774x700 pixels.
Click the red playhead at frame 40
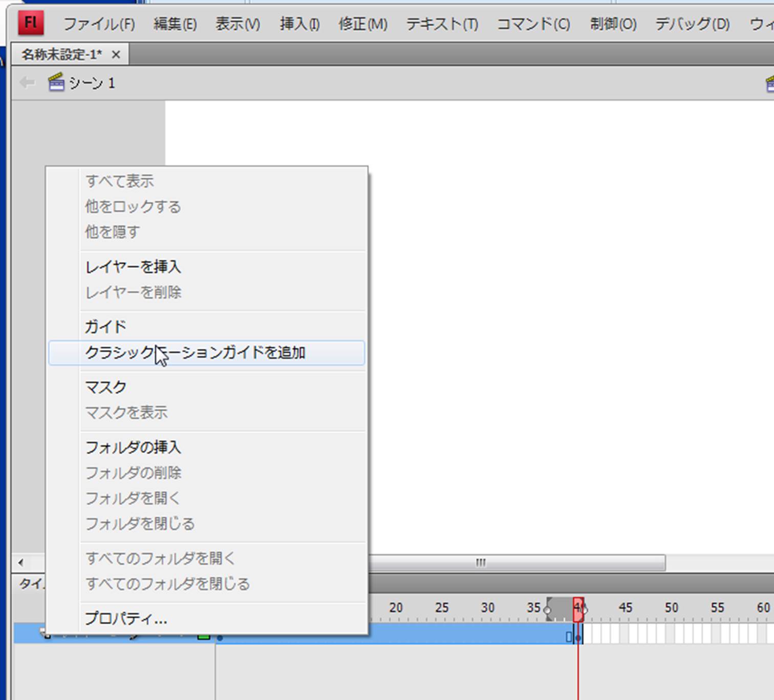[578, 609]
